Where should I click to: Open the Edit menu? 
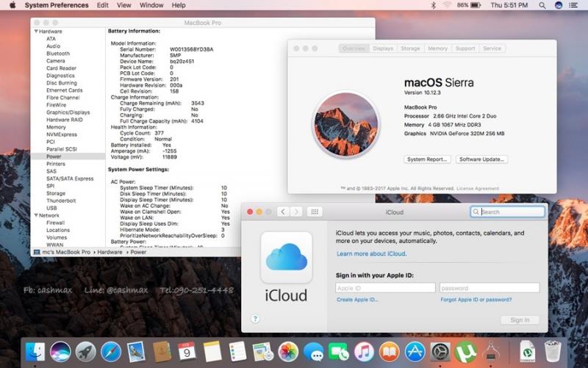coord(102,5)
